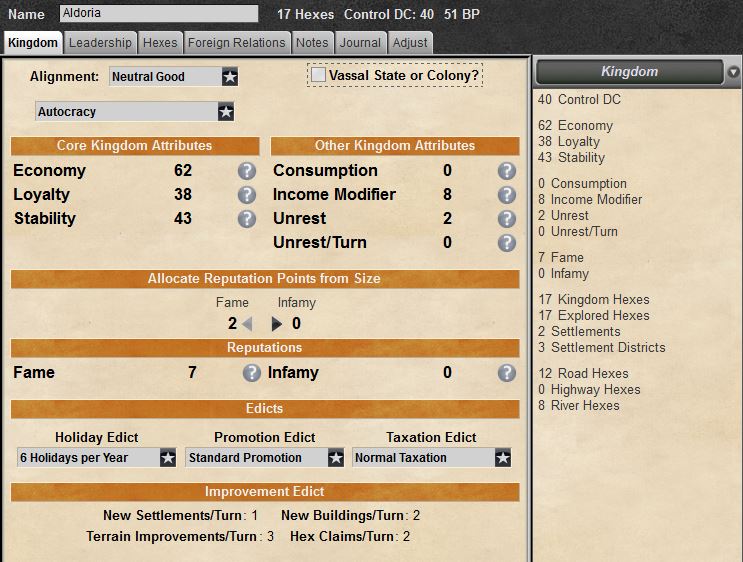Screen dimensions: 743x562
Task: Click the Infamy help question mark
Action: coord(507,373)
